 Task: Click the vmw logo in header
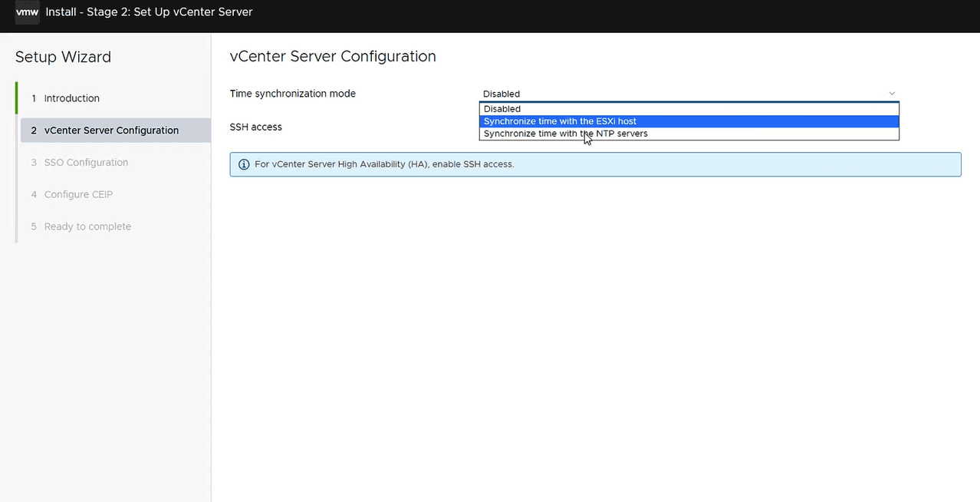(x=27, y=12)
